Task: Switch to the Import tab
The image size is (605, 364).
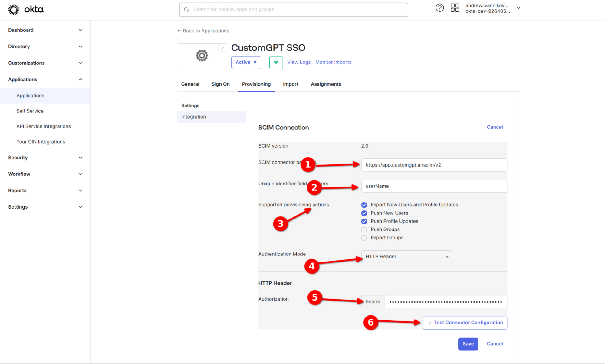Action: (x=291, y=84)
